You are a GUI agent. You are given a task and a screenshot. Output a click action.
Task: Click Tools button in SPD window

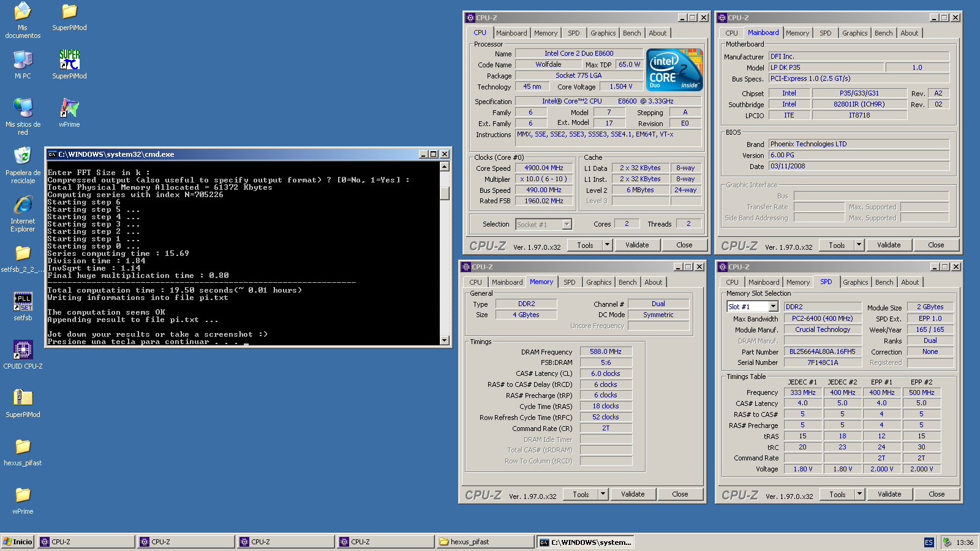(837, 494)
